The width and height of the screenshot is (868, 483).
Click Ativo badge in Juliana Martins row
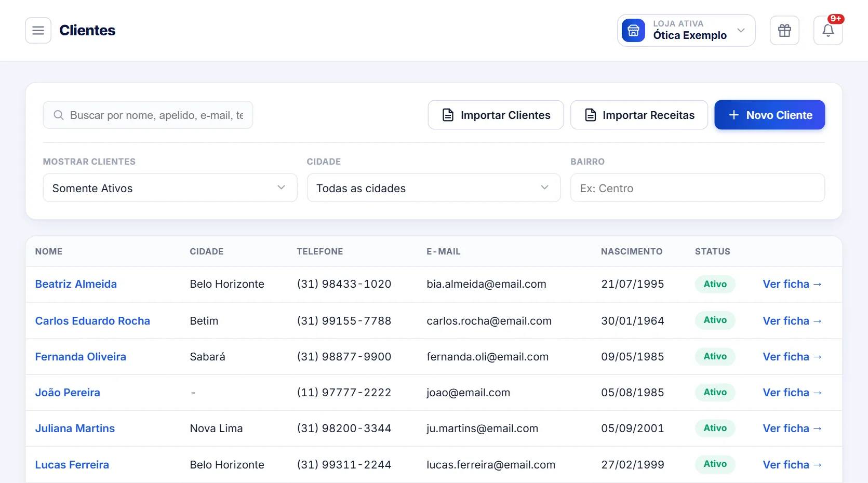(x=715, y=428)
